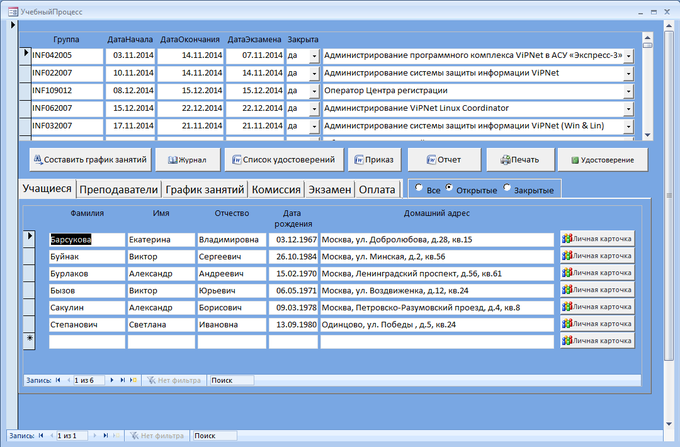Choose the Закрытые radio option
Image resolution: width=680 pixels, height=447 pixels.
tap(507, 188)
